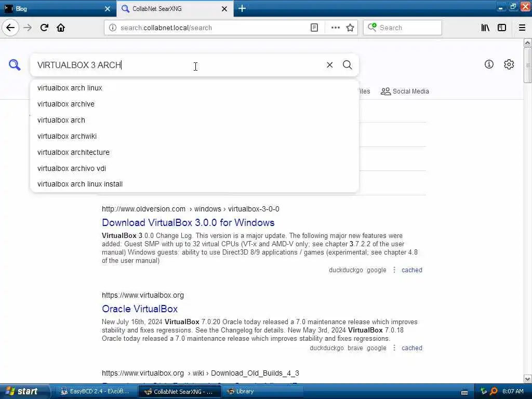The height and width of the screenshot is (399, 532).
Task: Pick suggestion "virtualbox arch linux"
Action: pyautogui.click(x=194, y=88)
